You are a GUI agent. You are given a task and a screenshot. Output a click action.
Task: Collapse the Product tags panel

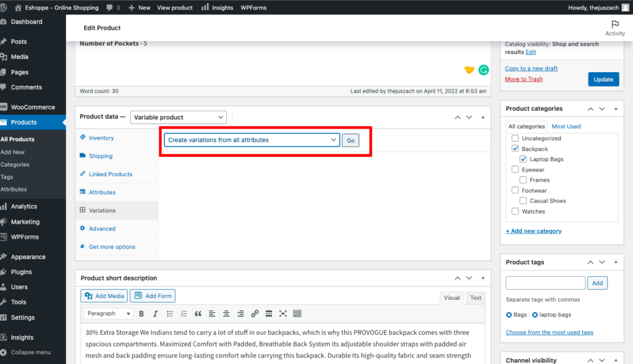point(616,262)
